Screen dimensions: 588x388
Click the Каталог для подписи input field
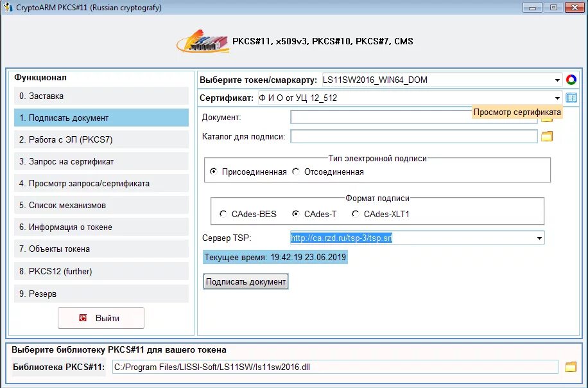click(x=414, y=136)
